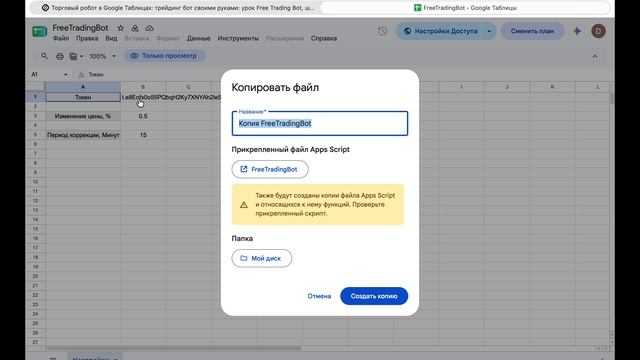Screen dimensions: 640x360
Task: Select cell containing value 15
Action: click(x=143, y=135)
